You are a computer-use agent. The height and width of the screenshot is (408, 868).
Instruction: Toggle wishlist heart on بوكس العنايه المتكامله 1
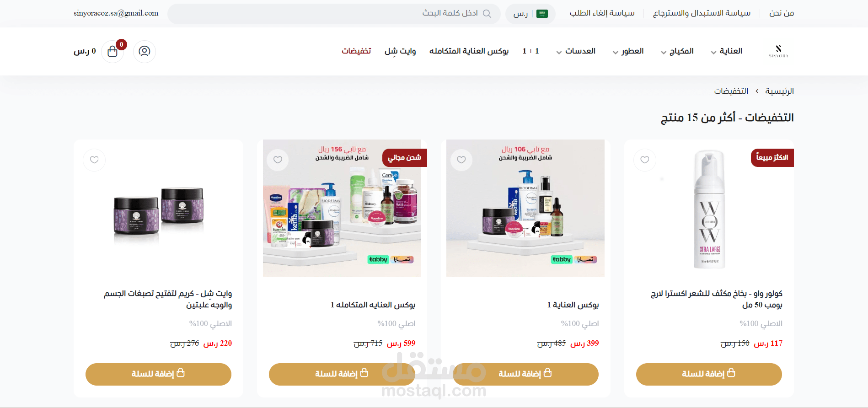click(x=278, y=160)
